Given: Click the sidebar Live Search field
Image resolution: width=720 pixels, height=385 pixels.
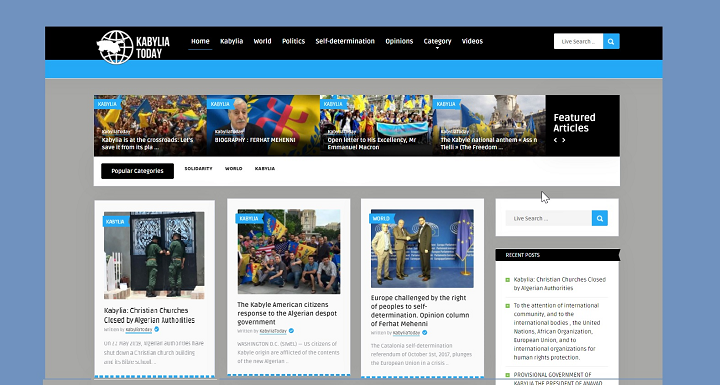Looking at the screenshot, I should coord(549,218).
